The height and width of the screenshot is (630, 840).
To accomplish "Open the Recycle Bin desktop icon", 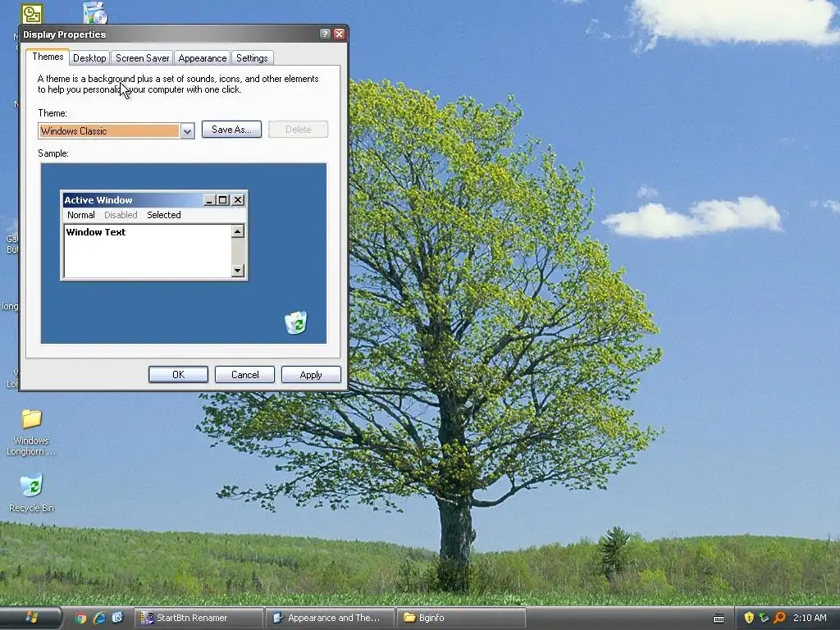I will pyautogui.click(x=31, y=493).
